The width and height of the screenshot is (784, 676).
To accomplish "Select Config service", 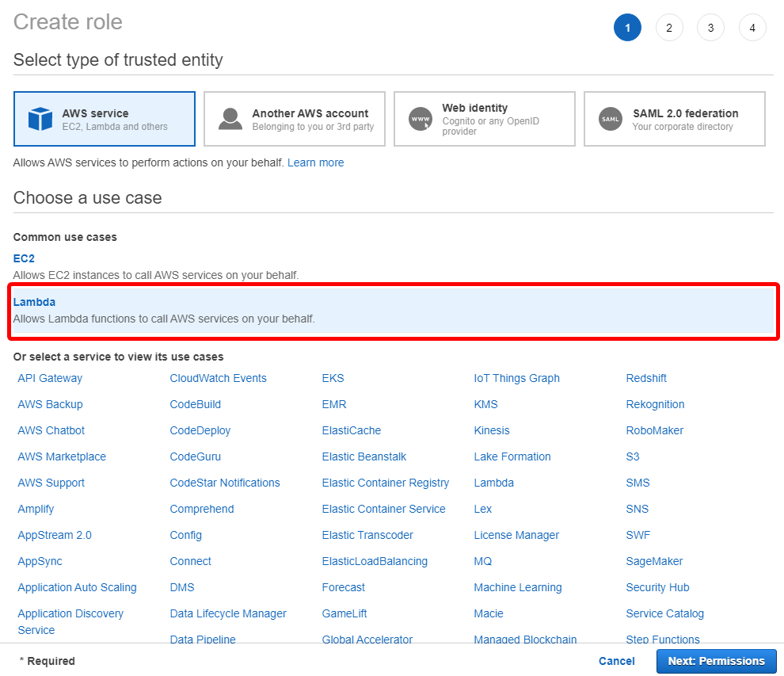I will (x=185, y=535).
